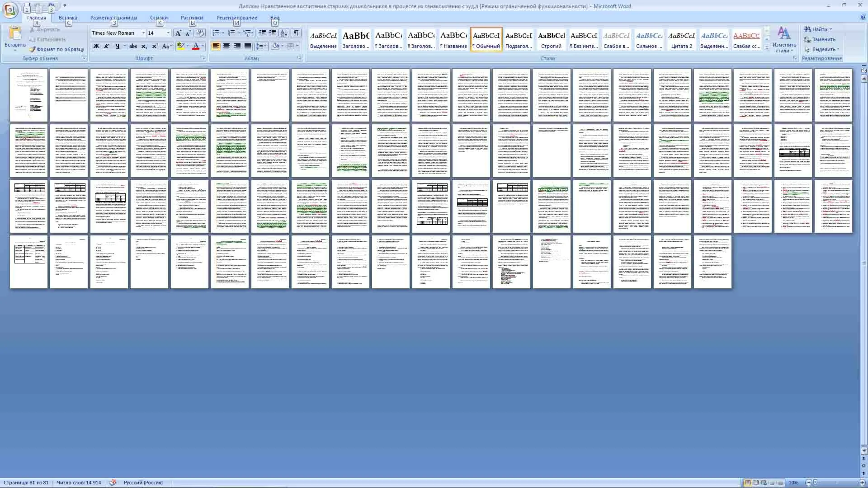Open the line spacing dropdown
This screenshot has height=488, width=868.
click(261, 46)
